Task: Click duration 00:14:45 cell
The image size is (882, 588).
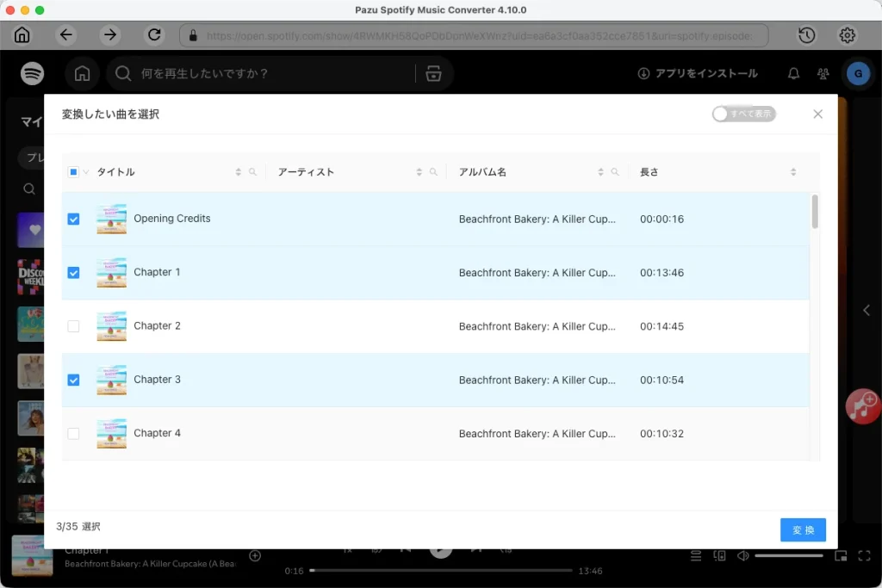Action: (x=662, y=326)
